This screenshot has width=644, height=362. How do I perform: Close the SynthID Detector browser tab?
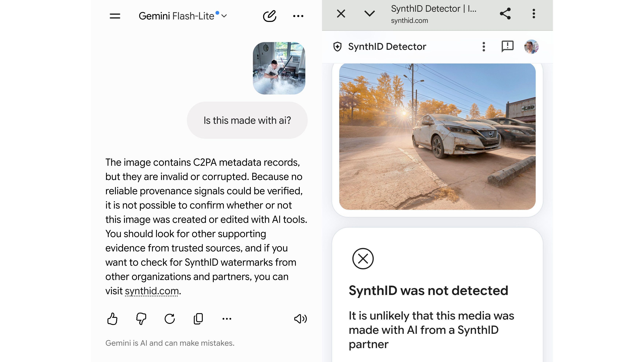coord(341,14)
